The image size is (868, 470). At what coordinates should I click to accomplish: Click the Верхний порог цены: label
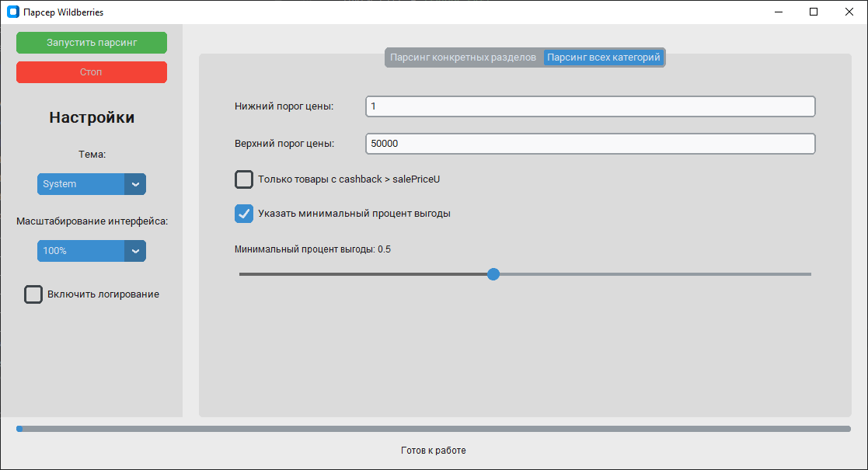point(284,144)
